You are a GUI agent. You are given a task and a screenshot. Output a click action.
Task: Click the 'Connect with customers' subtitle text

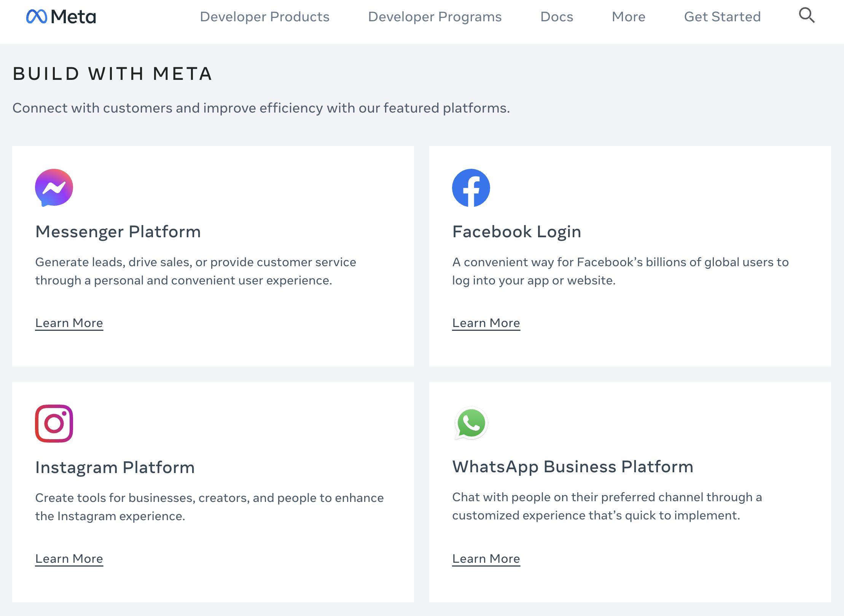[x=261, y=108]
